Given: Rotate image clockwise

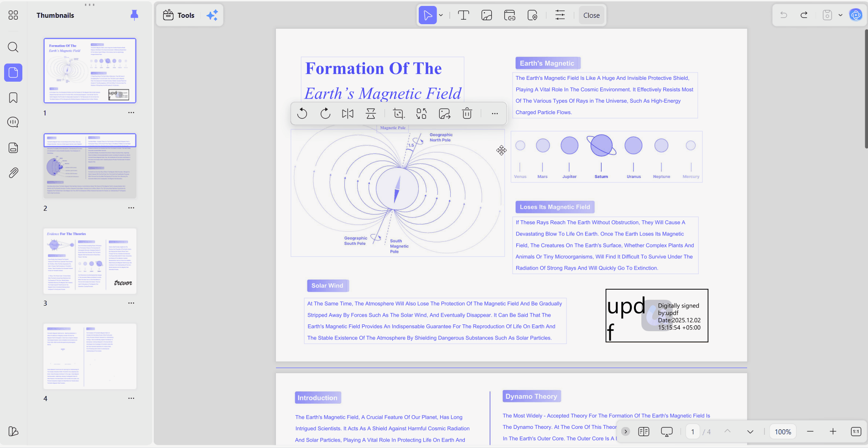Looking at the screenshot, I should point(325,114).
